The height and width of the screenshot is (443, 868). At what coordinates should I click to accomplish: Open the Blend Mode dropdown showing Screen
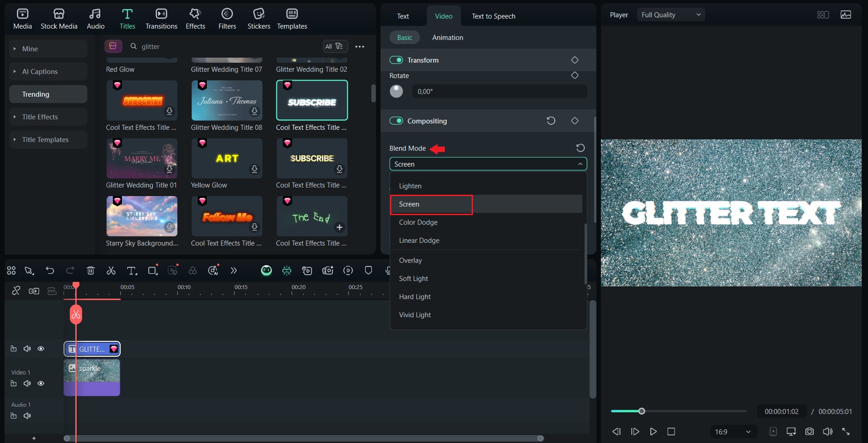click(488, 164)
